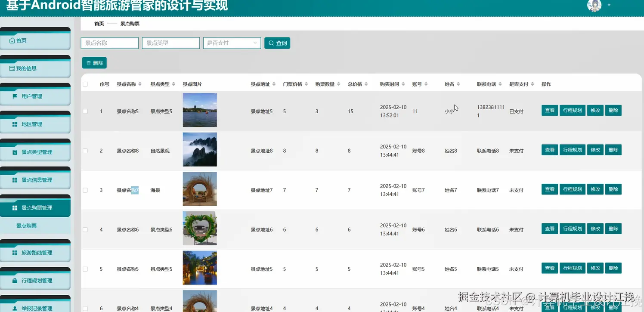The height and width of the screenshot is (312, 644).
Task: Click 删除 in the row with 账号5
Action: 613,268
